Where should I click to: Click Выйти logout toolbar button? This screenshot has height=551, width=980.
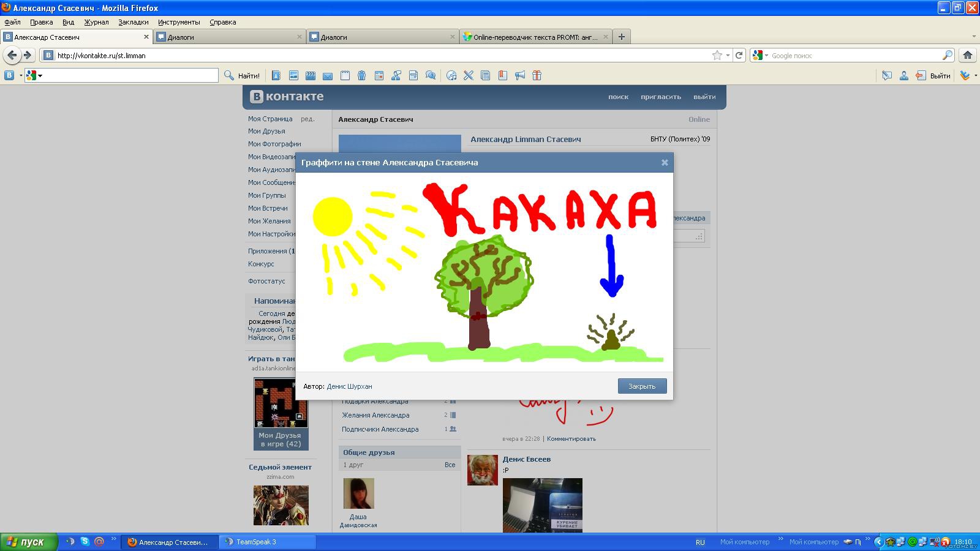pos(933,75)
